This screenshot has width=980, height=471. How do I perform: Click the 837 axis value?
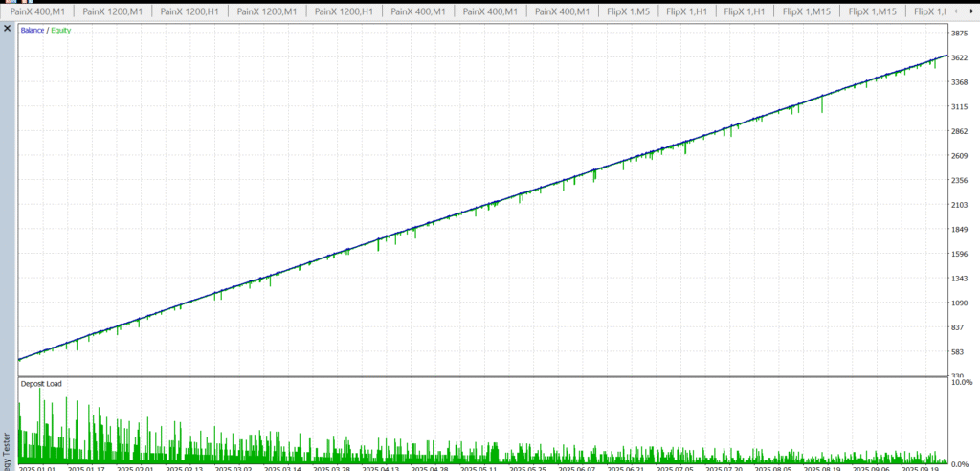pyautogui.click(x=957, y=327)
